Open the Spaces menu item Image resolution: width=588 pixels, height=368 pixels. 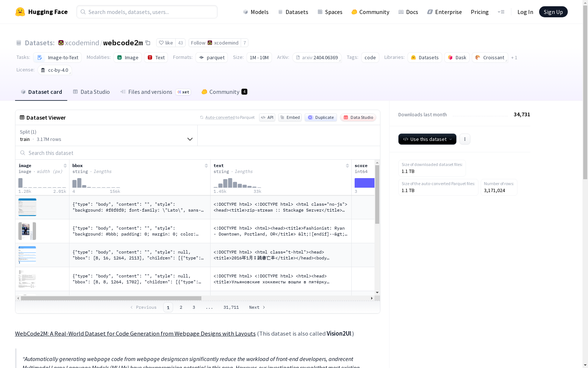(x=330, y=12)
